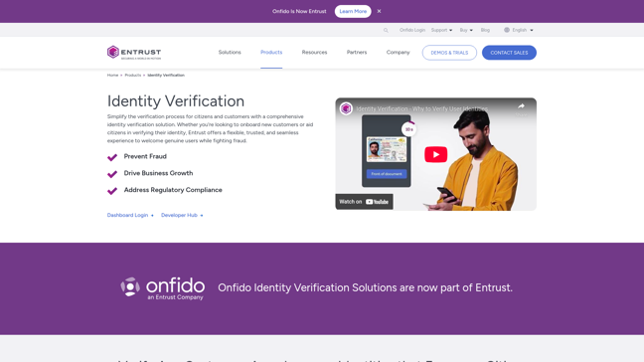The height and width of the screenshot is (362, 644).
Task: Click Identity Verification breadcrumb text
Action: click(166, 76)
